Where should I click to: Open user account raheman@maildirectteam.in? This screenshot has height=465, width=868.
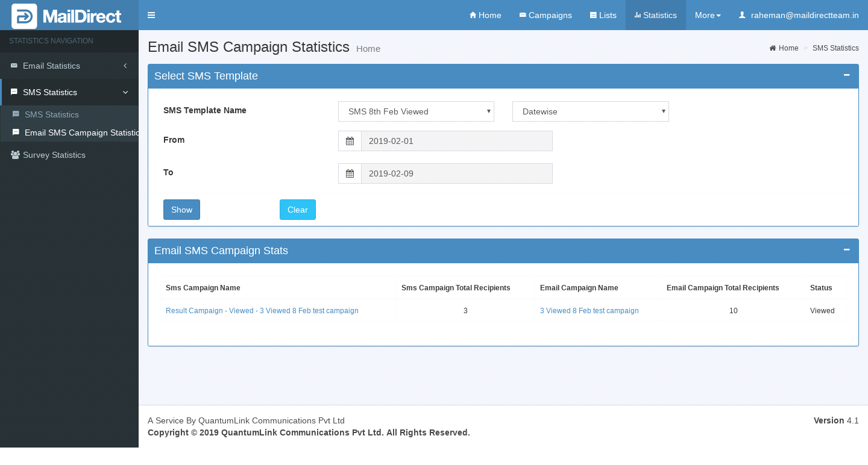pyautogui.click(x=799, y=15)
